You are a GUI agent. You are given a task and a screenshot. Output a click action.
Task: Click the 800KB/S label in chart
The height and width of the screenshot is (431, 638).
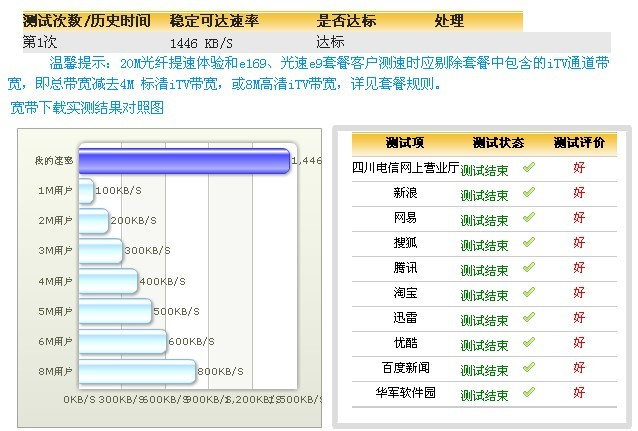coord(221,371)
